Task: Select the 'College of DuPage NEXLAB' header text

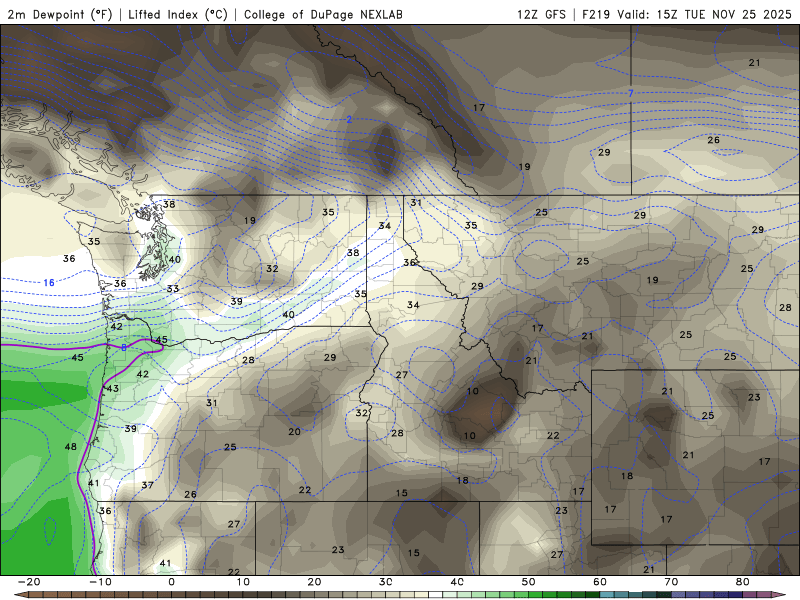Action: pos(323,14)
